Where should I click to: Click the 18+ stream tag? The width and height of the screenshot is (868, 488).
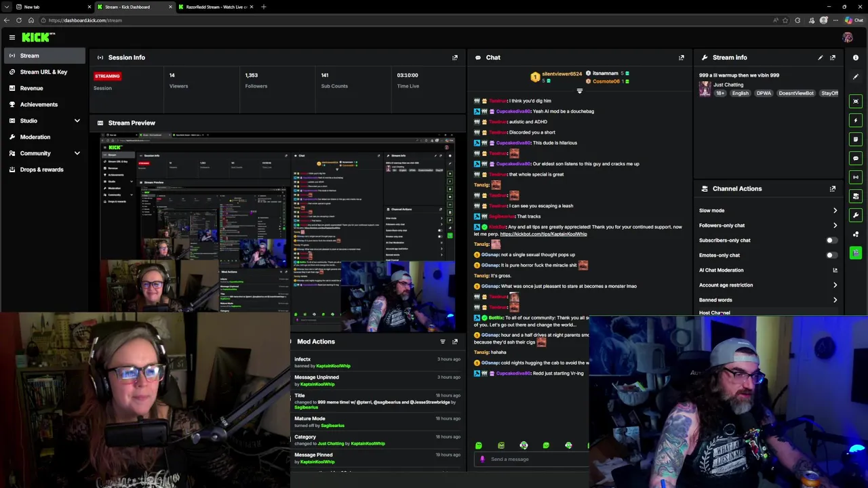(720, 94)
